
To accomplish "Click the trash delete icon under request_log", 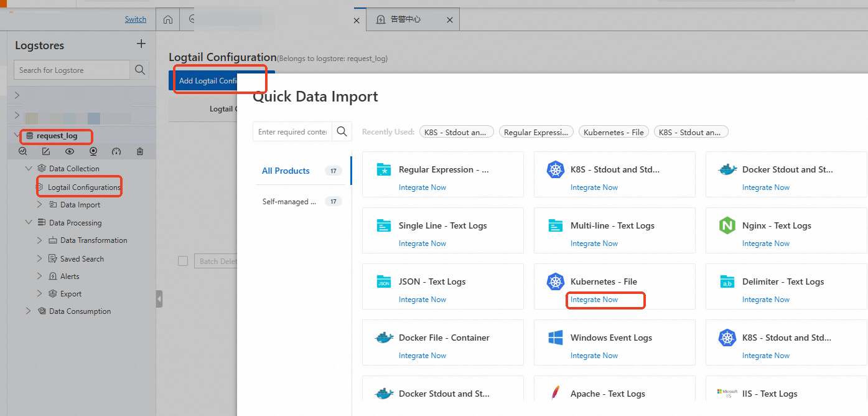I will [140, 151].
